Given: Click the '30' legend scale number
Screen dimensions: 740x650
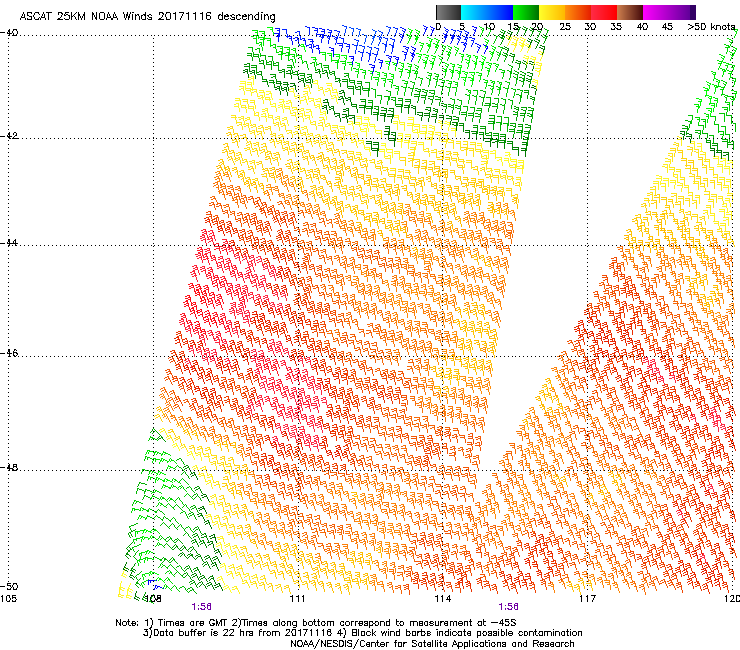Looking at the screenshot, I should point(590,27).
